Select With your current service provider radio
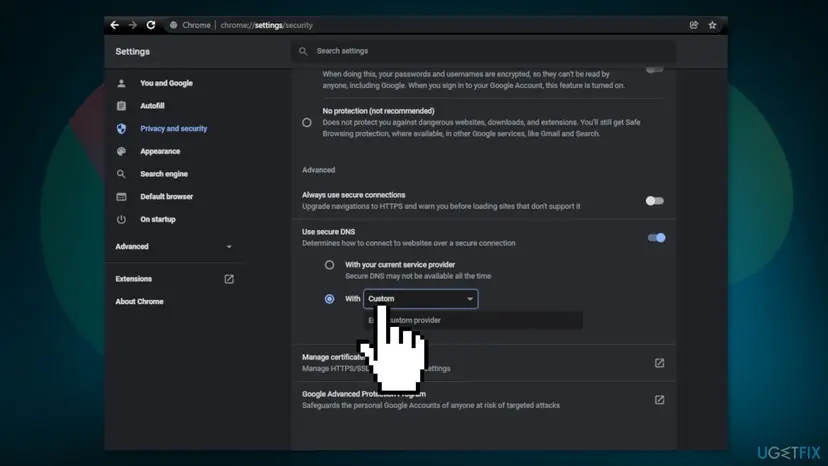The image size is (828, 466). point(330,265)
